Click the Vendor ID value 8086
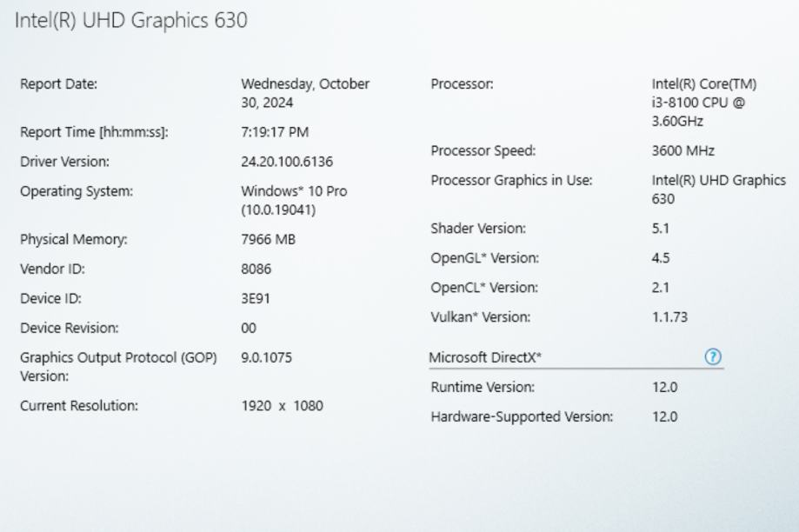 [x=256, y=269]
